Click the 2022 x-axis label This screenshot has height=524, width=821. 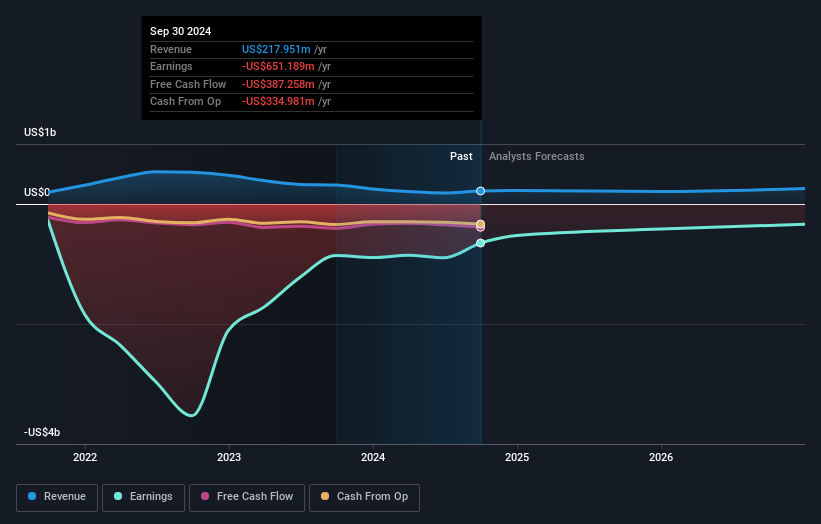[85, 458]
